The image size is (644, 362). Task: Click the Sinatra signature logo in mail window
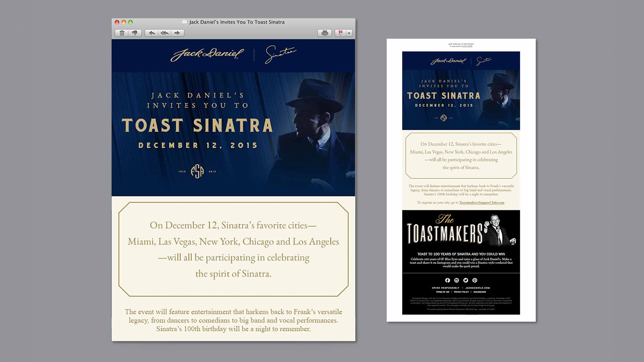pos(281,54)
